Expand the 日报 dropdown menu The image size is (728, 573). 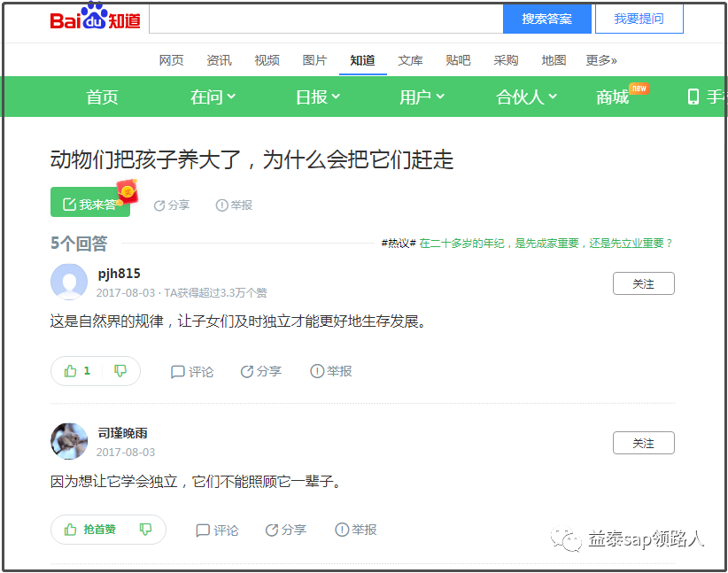tap(318, 97)
